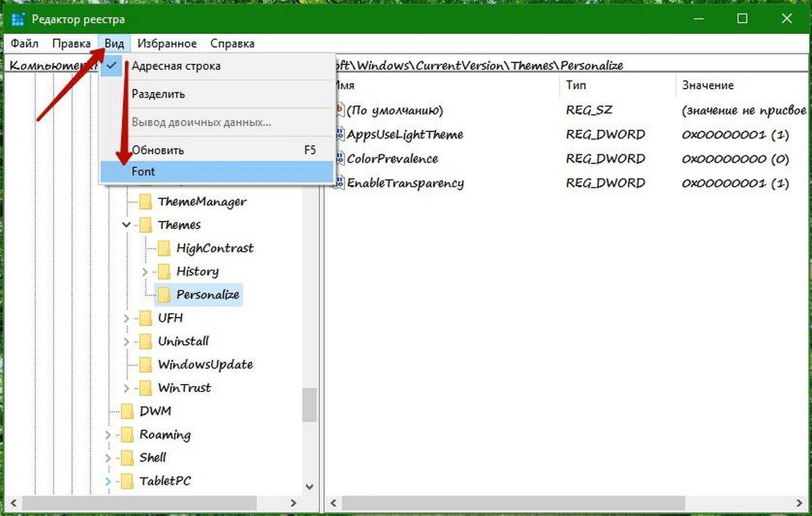Select the Uninstall folder icon
This screenshot has height=516, width=812.
pyautogui.click(x=145, y=341)
